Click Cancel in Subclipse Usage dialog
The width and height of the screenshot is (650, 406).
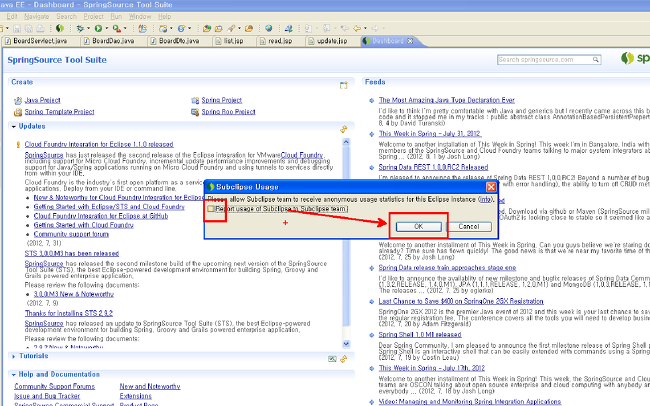(469, 226)
